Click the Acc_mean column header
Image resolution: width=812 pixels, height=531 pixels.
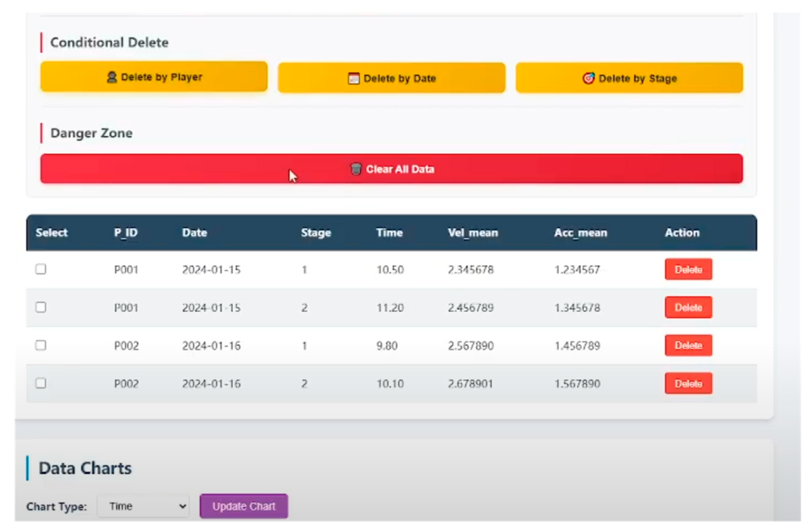tap(580, 233)
